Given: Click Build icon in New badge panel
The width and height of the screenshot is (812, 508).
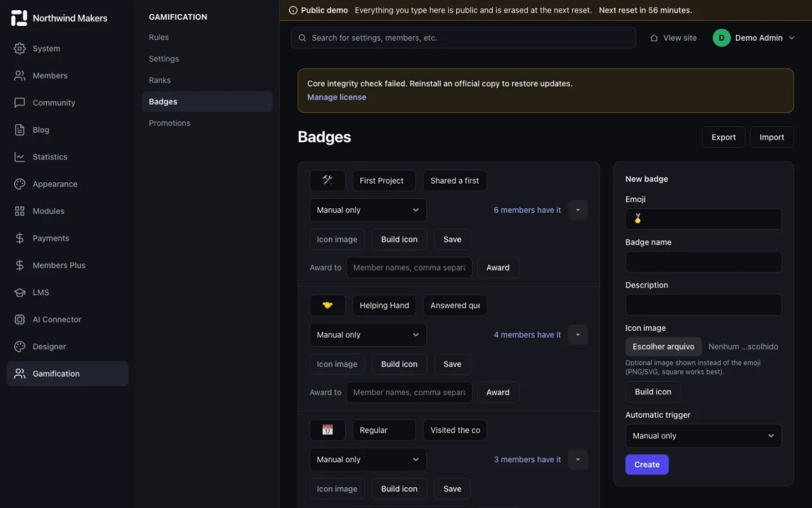Looking at the screenshot, I should [x=653, y=392].
